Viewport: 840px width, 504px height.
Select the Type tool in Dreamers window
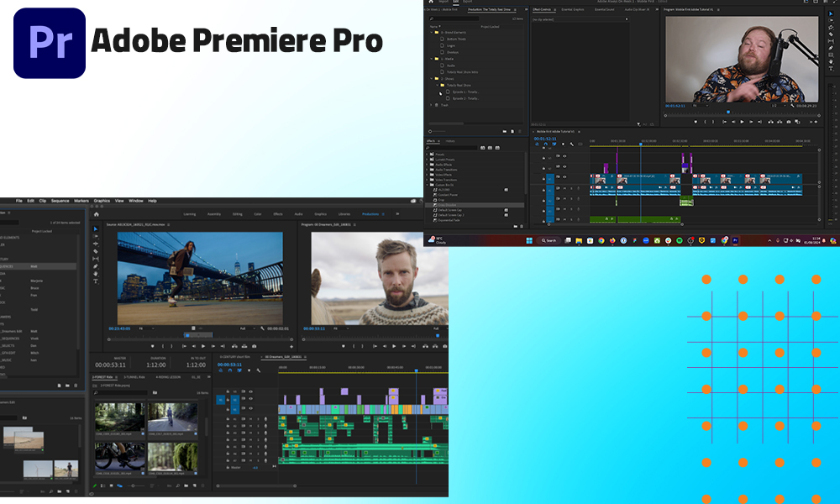point(96,281)
